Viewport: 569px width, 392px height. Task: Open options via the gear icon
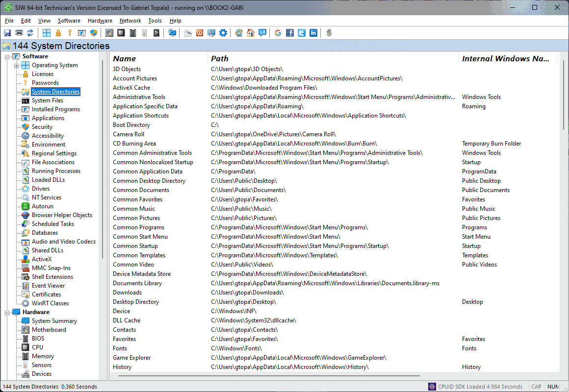223,32
